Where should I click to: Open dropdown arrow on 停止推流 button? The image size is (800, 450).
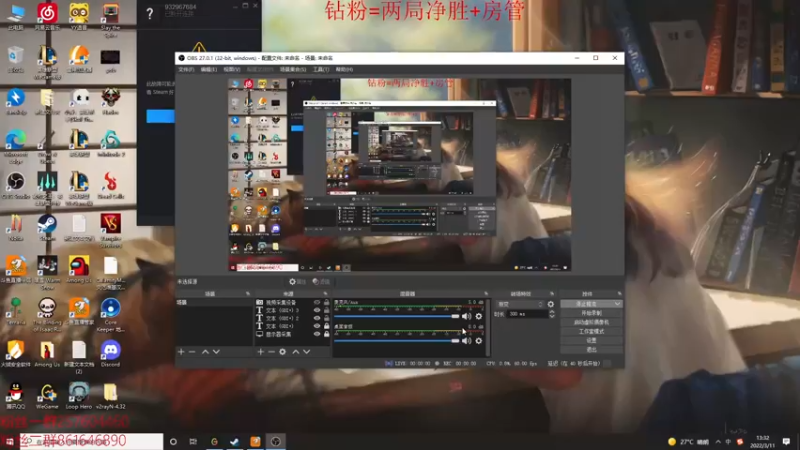[617, 304]
